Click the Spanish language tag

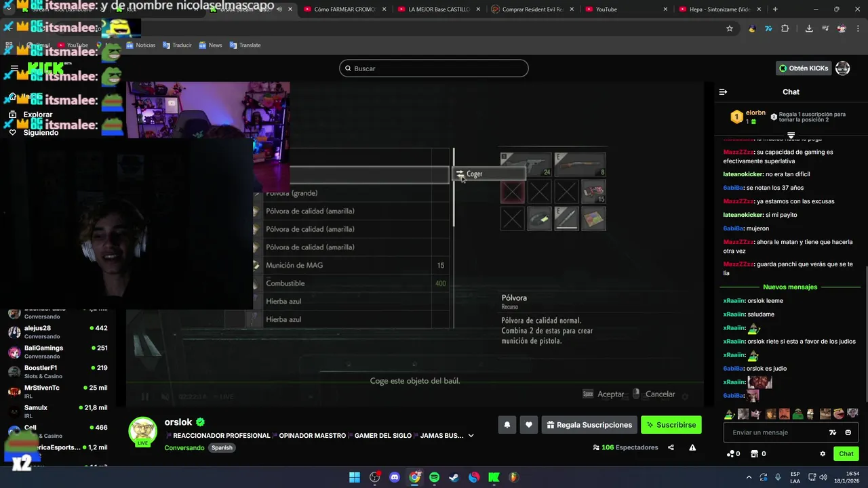click(222, 448)
